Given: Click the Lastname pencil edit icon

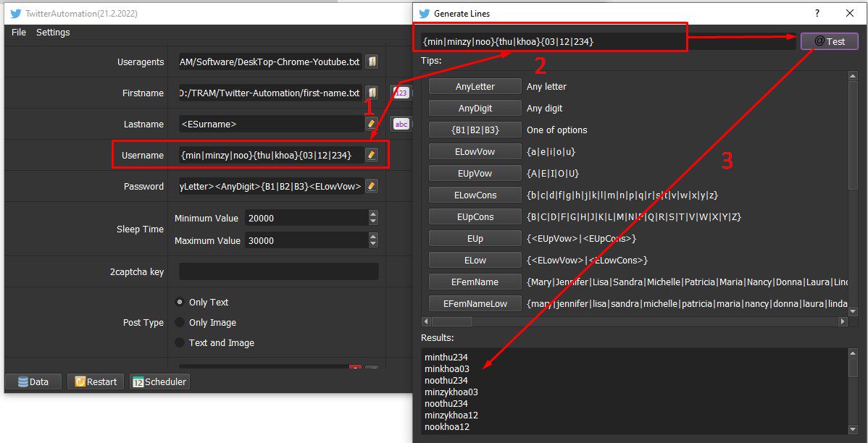Looking at the screenshot, I should point(372,124).
